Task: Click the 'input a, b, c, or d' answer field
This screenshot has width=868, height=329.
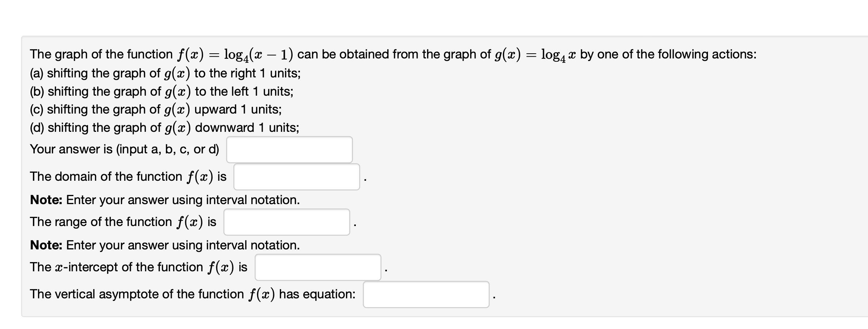Action: point(289,150)
